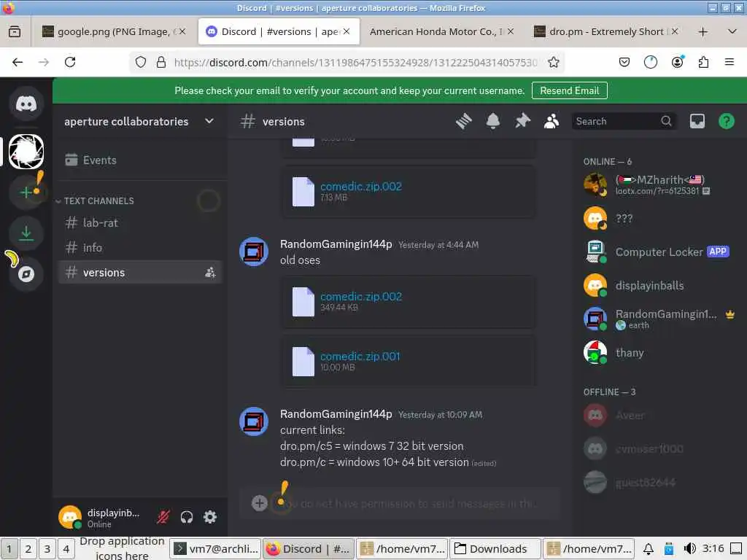The width and height of the screenshot is (747, 560).
Task: Open Help question mark icon
Action: [726, 122]
